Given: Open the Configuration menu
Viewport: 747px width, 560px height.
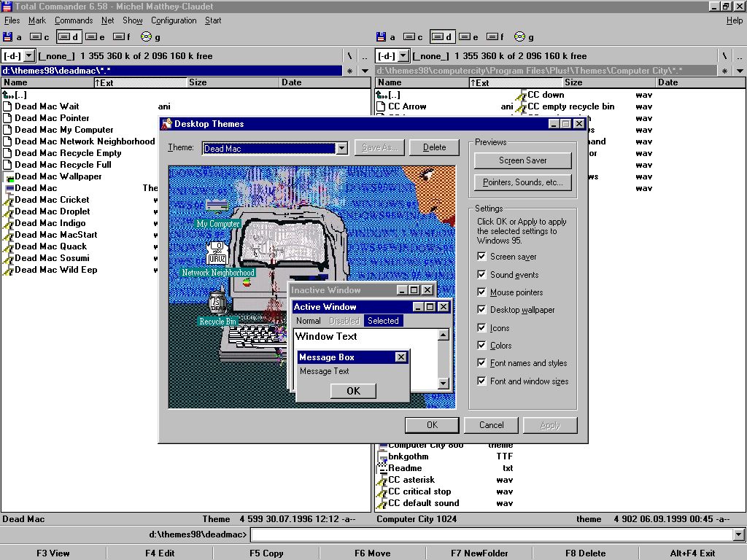Looking at the screenshot, I should [x=174, y=20].
